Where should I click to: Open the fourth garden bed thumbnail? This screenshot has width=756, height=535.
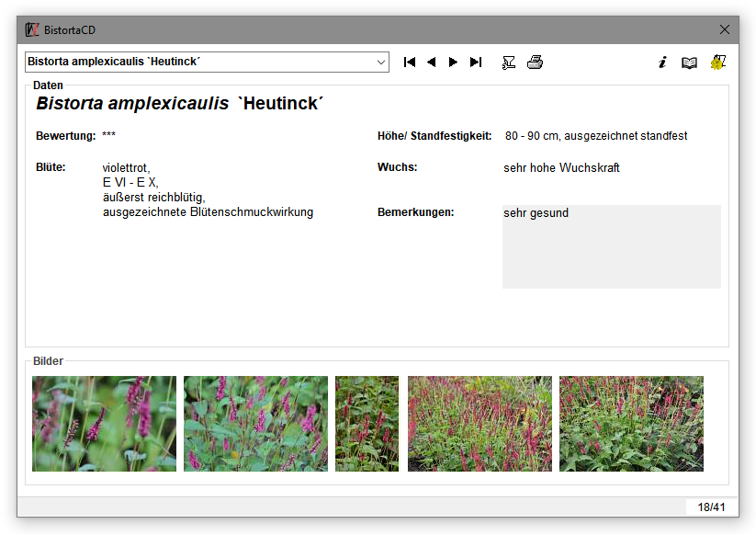click(x=480, y=424)
